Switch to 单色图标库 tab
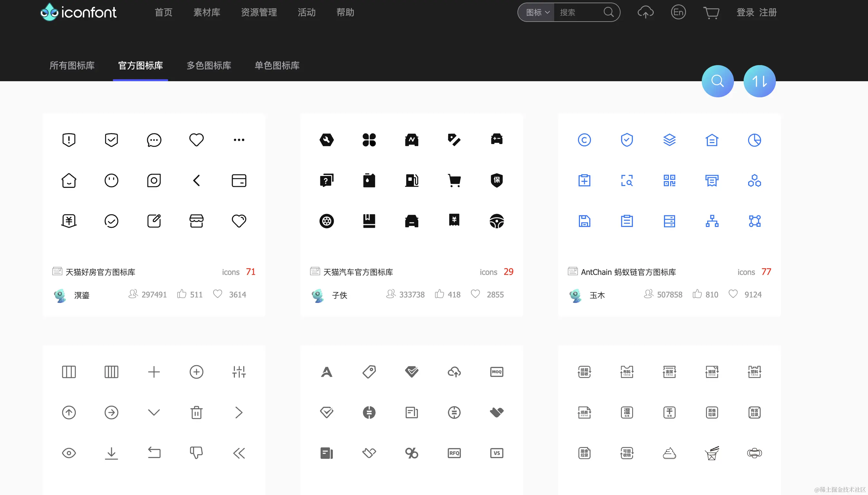Viewport: 868px width, 495px height. coord(277,66)
